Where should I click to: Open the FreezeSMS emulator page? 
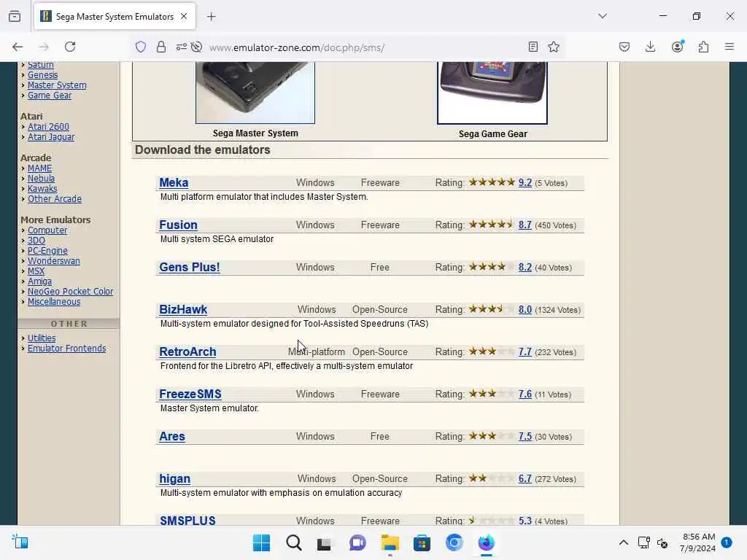[x=190, y=394]
